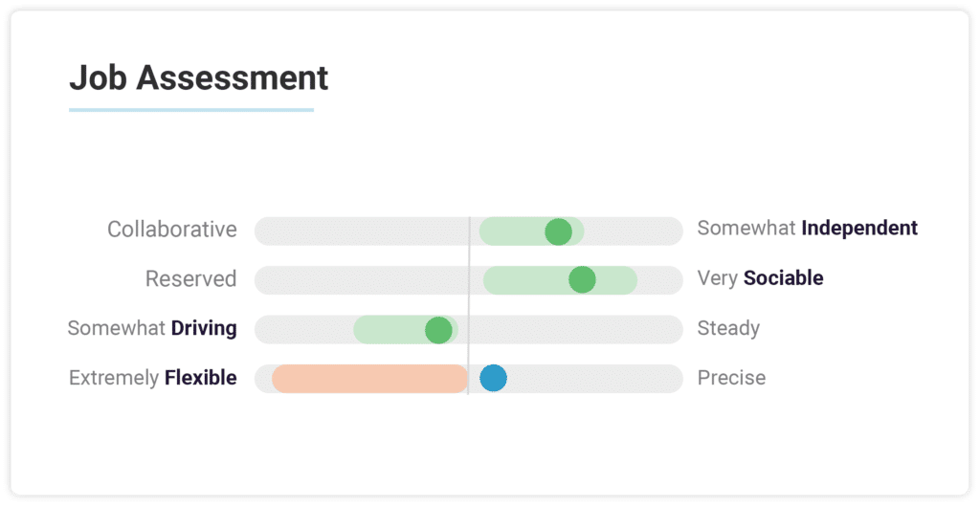Click the Somewhat Independent label
980x506 pixels.
(808, 228)
